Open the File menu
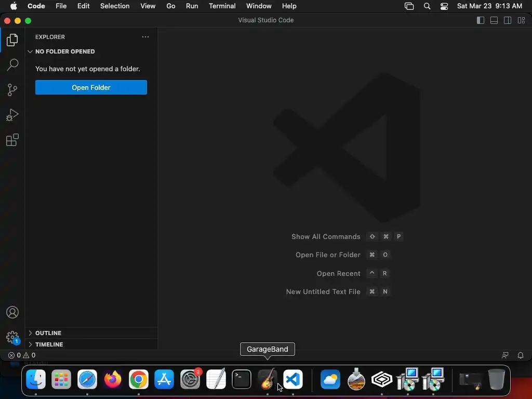Screen dimensions: 532x399 click(61, 6)
